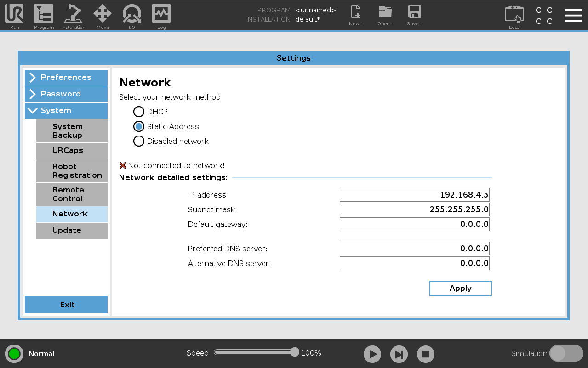
Task: Create a new program via New icon
Action: tap(356, 16)
